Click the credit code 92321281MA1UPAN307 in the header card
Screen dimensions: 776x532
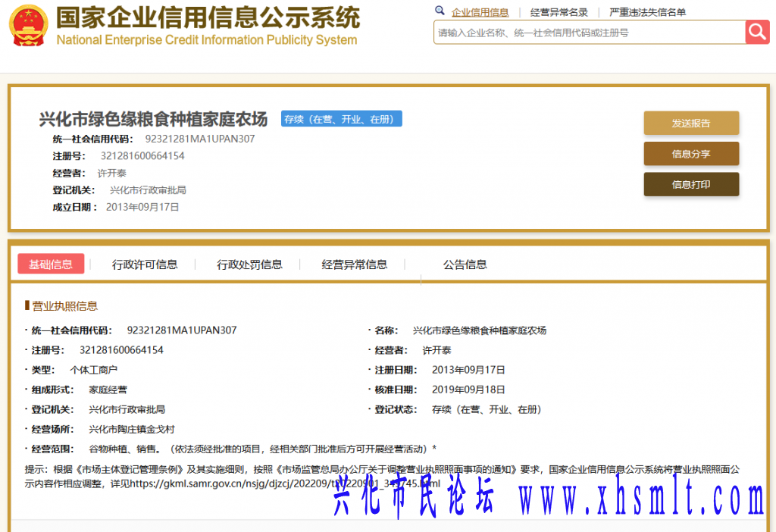click(200, 139)
